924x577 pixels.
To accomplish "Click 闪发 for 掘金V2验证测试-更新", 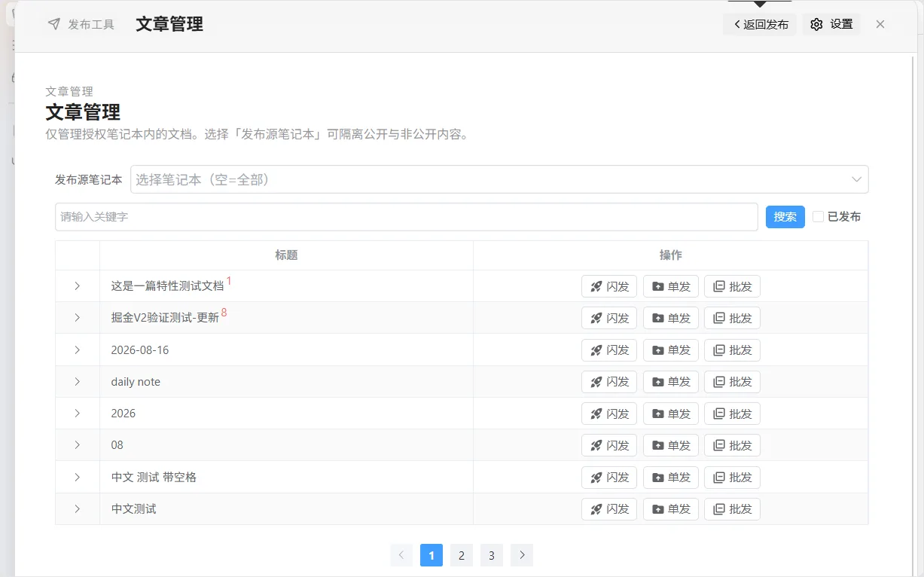I will click(609, 318).
